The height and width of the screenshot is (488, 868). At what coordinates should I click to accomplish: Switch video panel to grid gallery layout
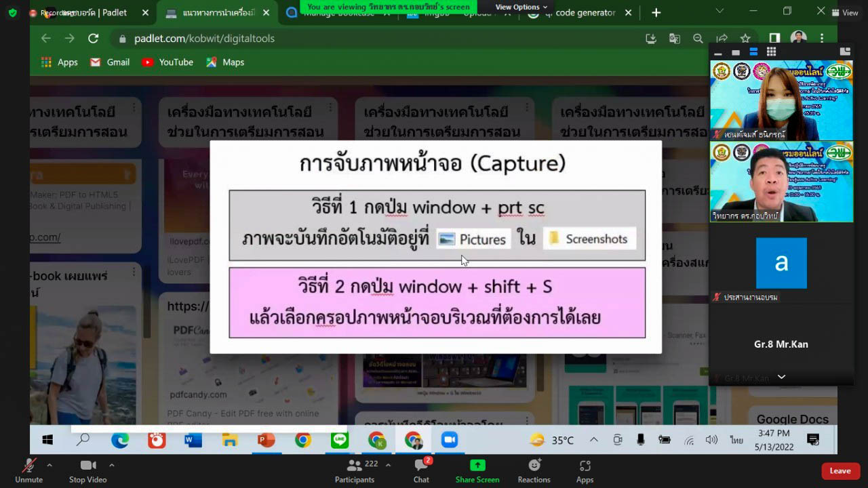coord(771,52)
